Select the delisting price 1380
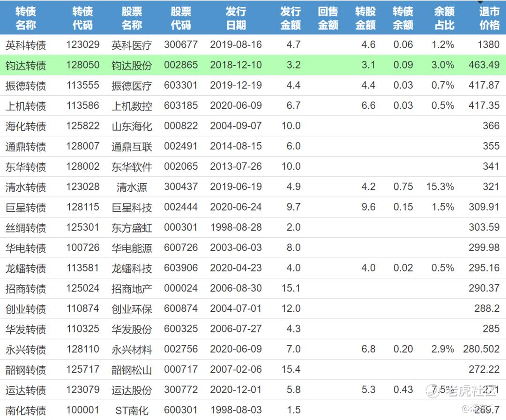The width and height of the screenshot is (506, 420). [489, 45]
